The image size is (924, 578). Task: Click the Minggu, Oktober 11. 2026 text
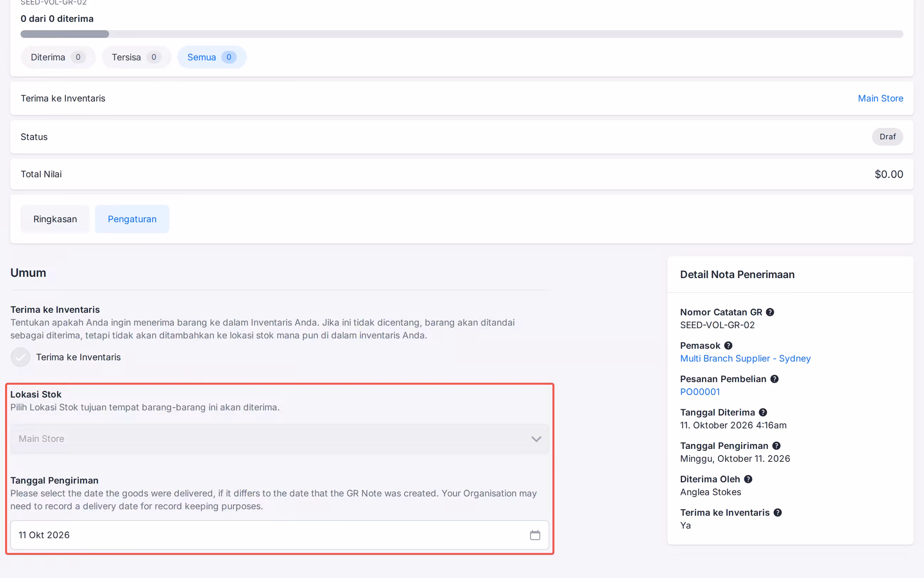735,459
